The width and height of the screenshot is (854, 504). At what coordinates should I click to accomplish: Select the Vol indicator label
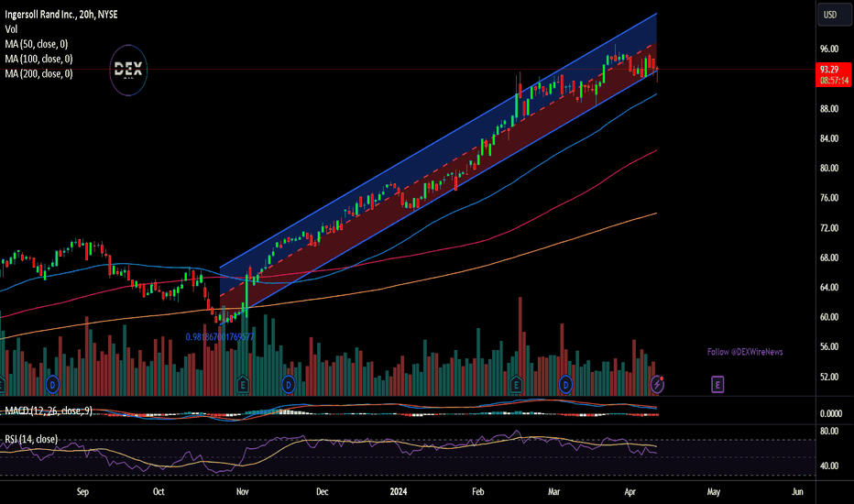coord(11,29)
